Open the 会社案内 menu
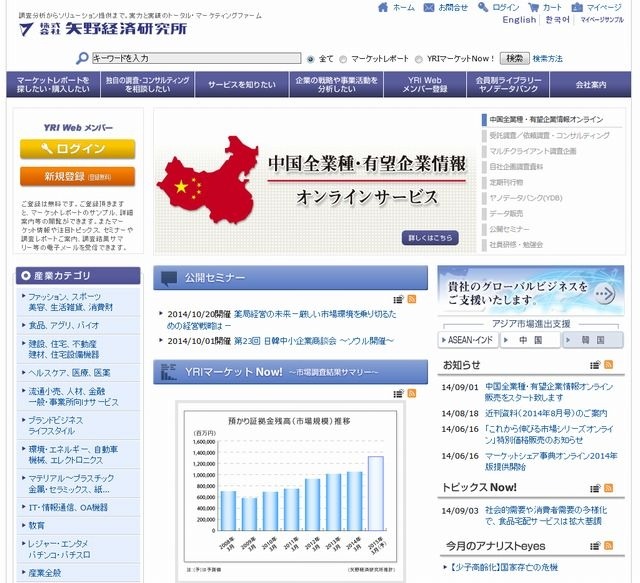Screen dimensions: 640x583 (591, 85)
